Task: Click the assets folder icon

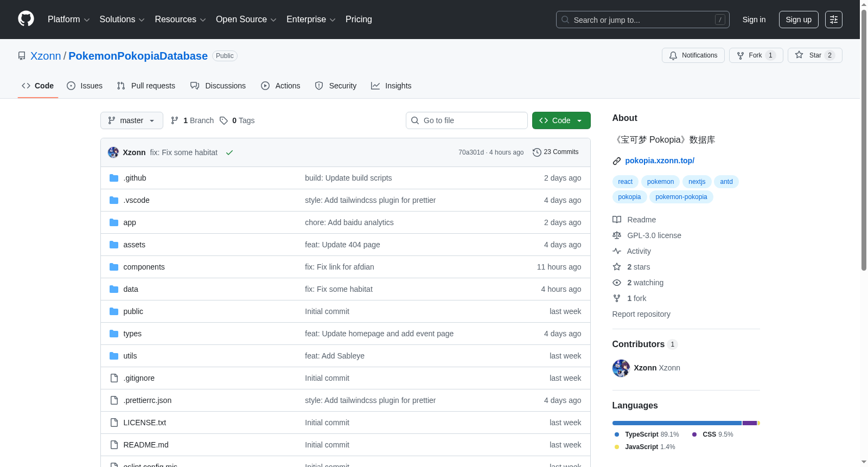Action: coord(114,245)
